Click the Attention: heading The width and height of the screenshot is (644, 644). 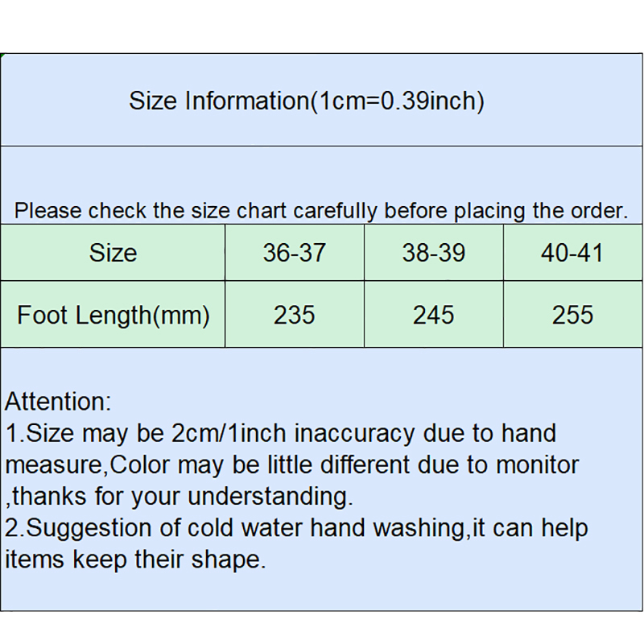click(x=58, y=401)
